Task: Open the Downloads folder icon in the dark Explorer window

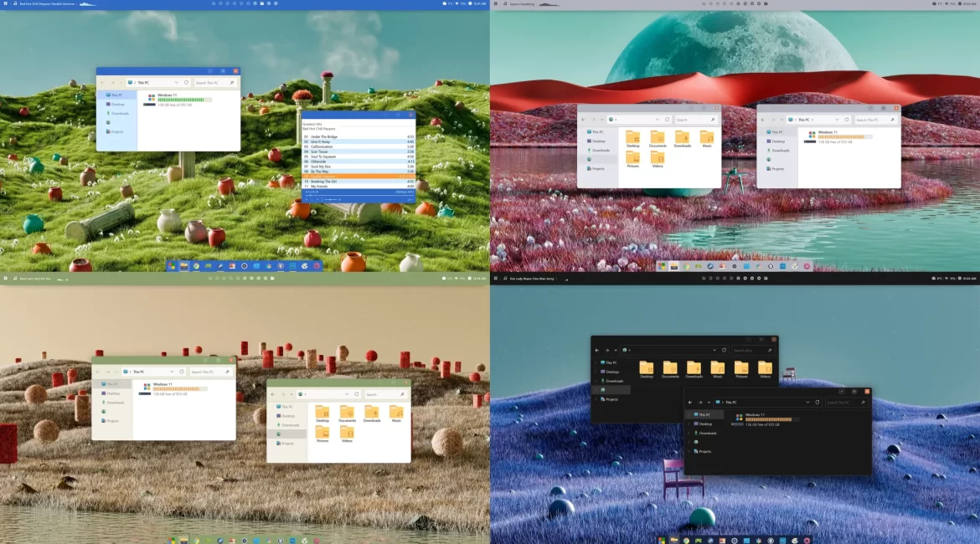Action: tap(694, 368)
